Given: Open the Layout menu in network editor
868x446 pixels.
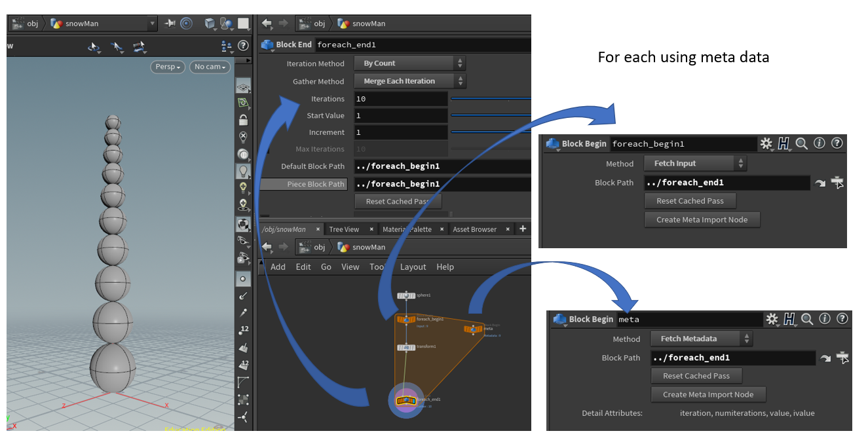Looking at the screenshot, I should [413, 267].
